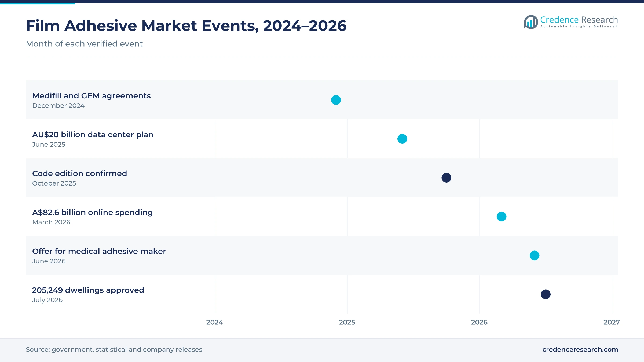Screen dimensions: 644x362
Task: Click the source note in the footer
Action: (x=114, y=349)
